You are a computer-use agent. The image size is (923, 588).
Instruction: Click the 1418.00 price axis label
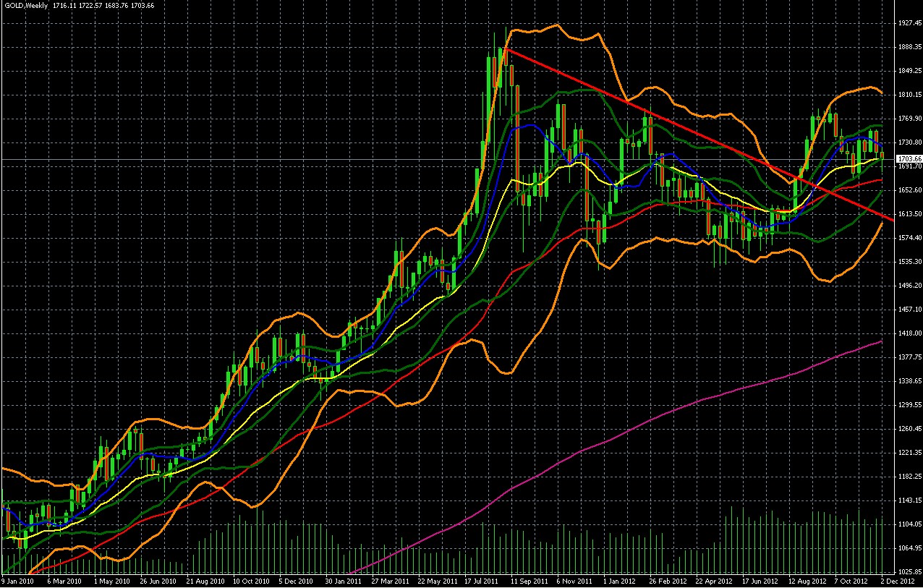coord(909,333)
